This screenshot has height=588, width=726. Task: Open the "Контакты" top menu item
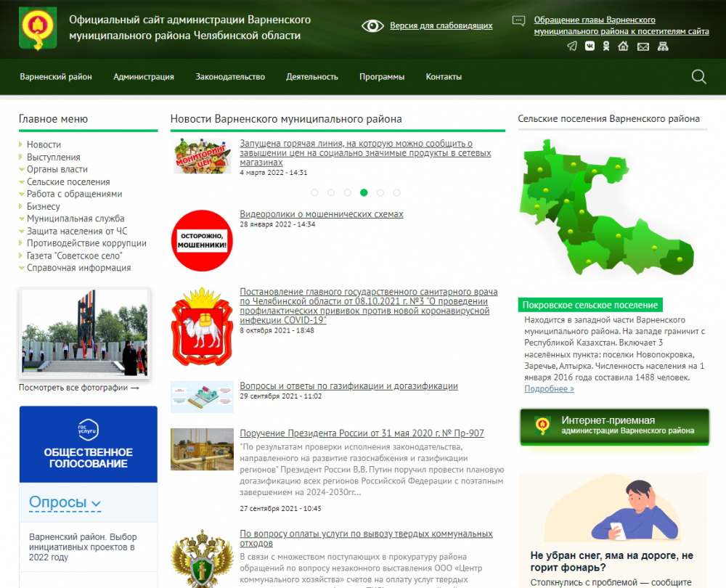point(443,77)
